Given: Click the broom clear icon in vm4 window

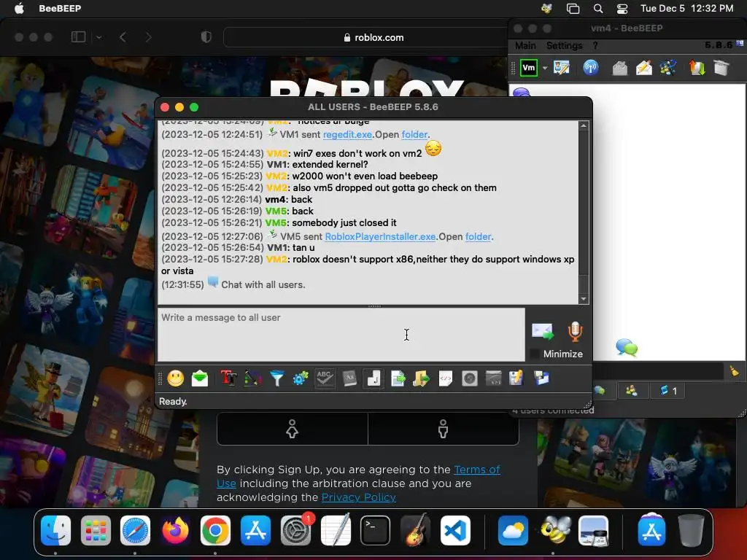Looking at the screenshot, I should coord(734,371).
